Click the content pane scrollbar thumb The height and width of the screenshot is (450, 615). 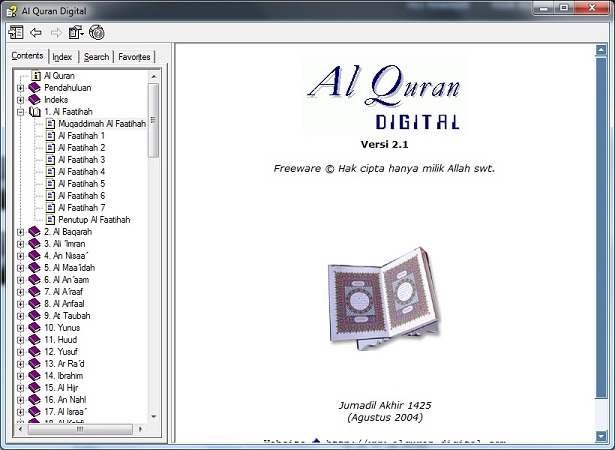pos(601,228)
